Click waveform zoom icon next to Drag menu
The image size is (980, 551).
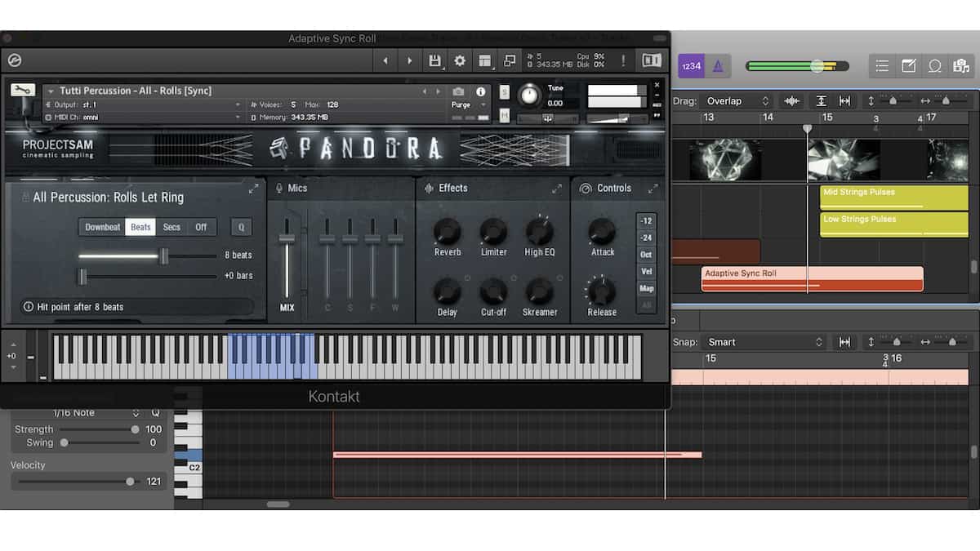tap(791, 101)
